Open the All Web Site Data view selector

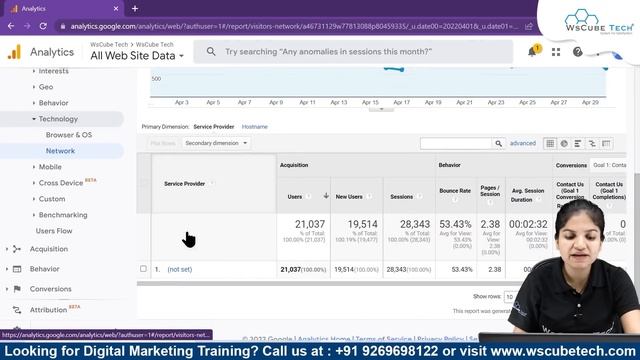coord(137,56)
